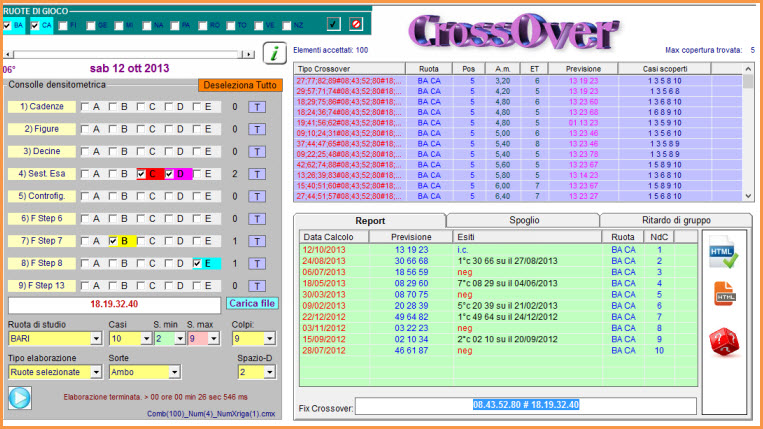Screen dimensions: 763x429
Task: Click the Deseleziona Tutto button
Action: (x=240, y=85)
